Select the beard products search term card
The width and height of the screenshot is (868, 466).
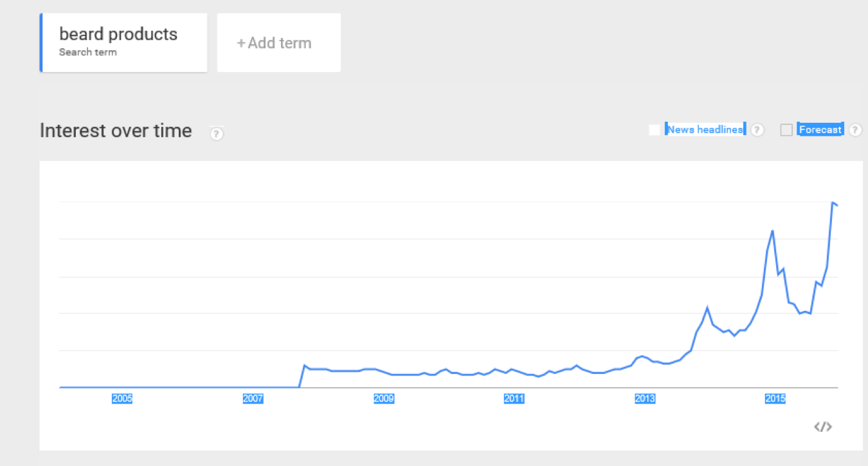pyautogui.click(x=123, y=42)
